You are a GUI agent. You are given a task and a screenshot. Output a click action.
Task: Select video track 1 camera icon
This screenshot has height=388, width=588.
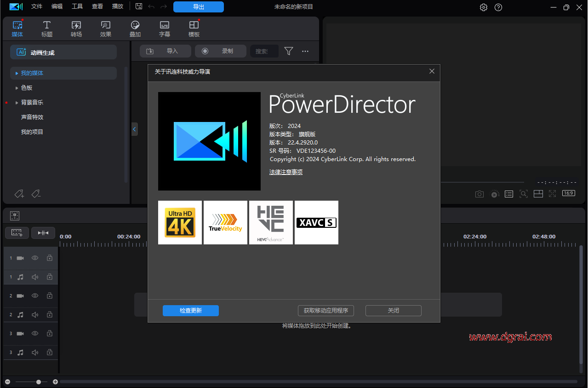point(20,258)
